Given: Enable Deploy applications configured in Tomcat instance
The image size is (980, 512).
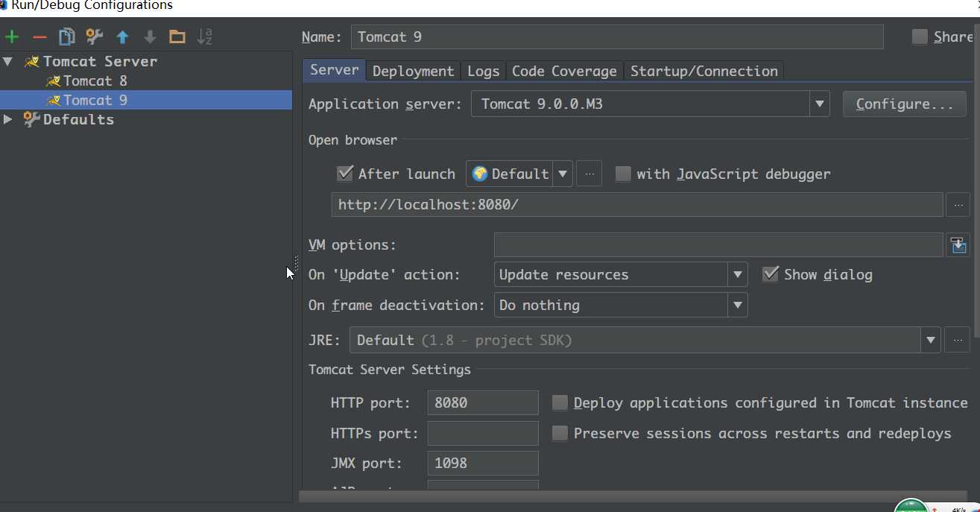Looking at the screenshot, I should coord(560,403).
